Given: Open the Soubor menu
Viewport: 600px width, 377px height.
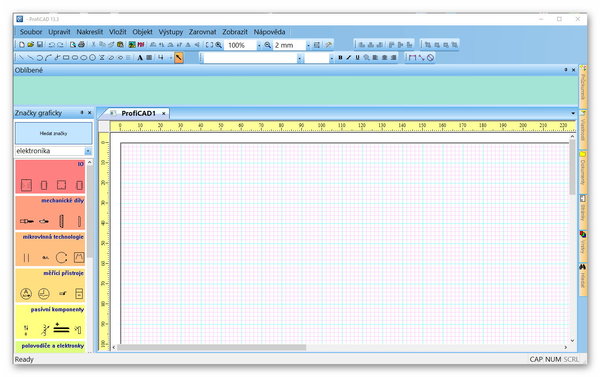Looking at the screenshot, I should coord(31,32).
